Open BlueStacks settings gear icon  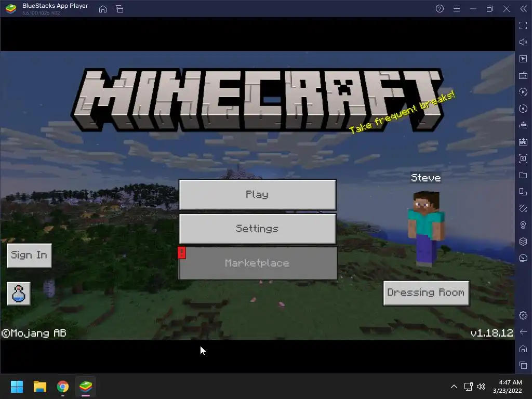click(523, 315)
